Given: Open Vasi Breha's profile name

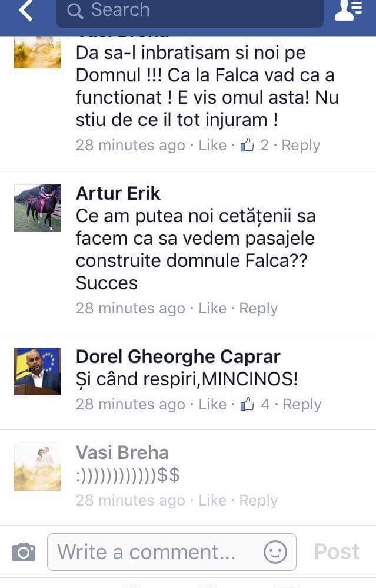Looking at the screenshot, I should 122,452.
